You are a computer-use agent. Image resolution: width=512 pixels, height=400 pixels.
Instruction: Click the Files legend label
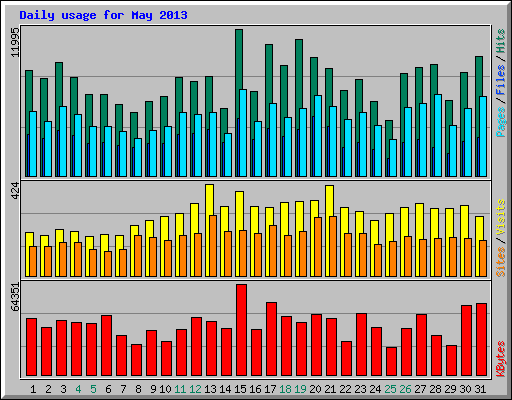(501, 79)
